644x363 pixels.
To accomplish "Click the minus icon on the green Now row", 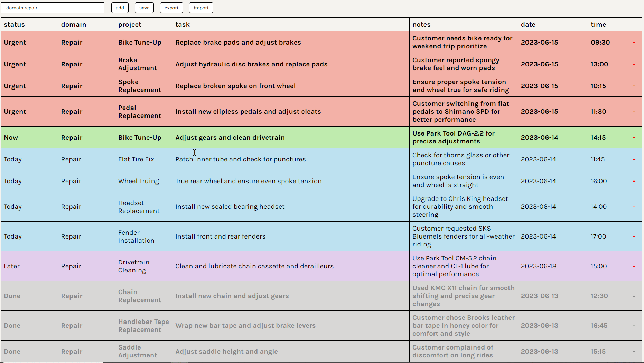I will [634, 137].
